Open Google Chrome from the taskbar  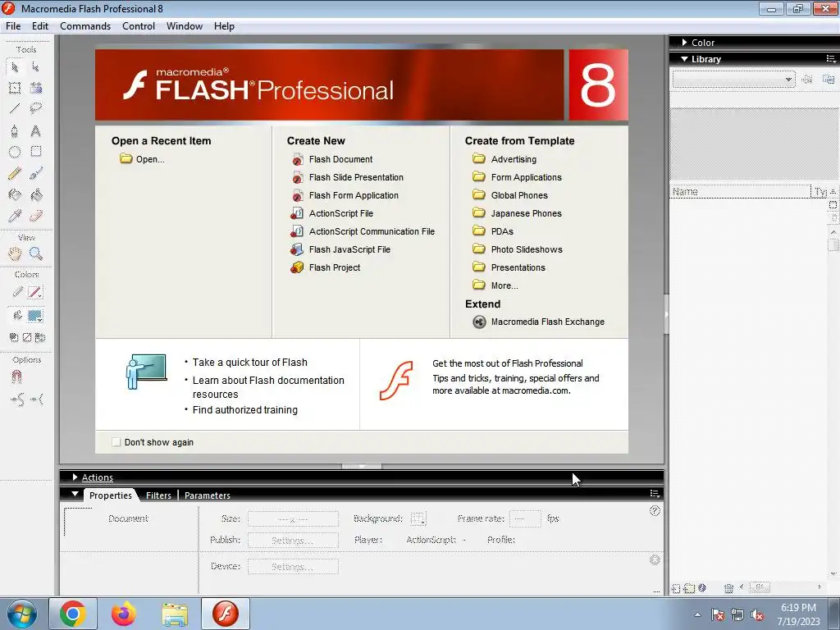pos(73,614)
